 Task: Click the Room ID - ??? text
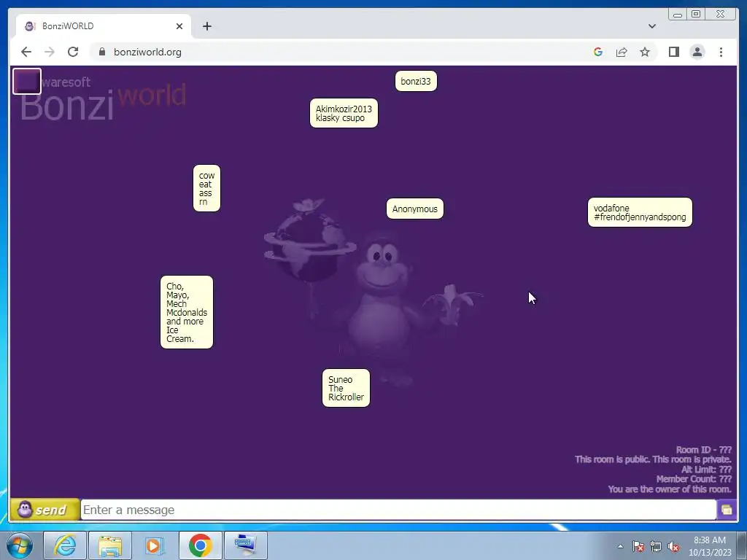tap(704, 449)
